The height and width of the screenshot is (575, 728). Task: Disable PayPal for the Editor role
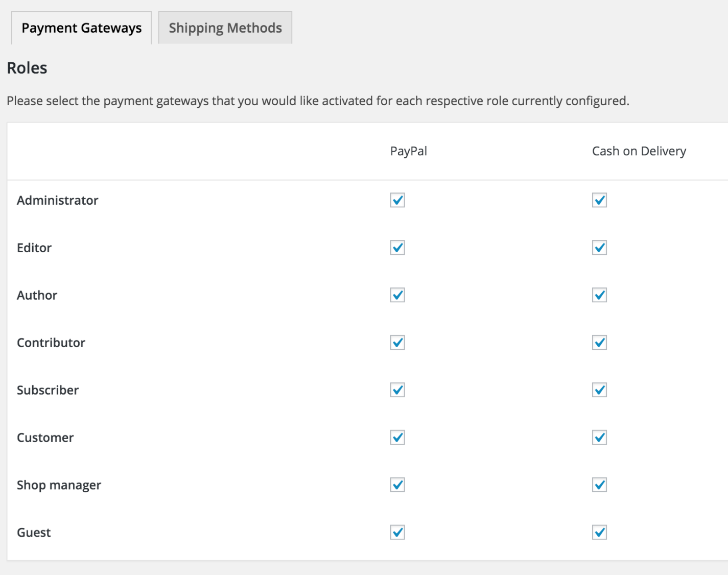(x=397, y=248)
